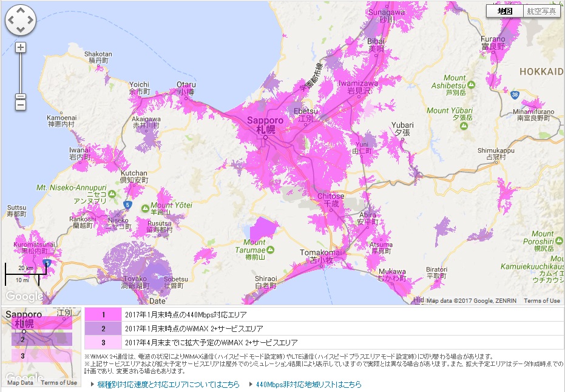Click the Google logo on main map

coord(24,296)
